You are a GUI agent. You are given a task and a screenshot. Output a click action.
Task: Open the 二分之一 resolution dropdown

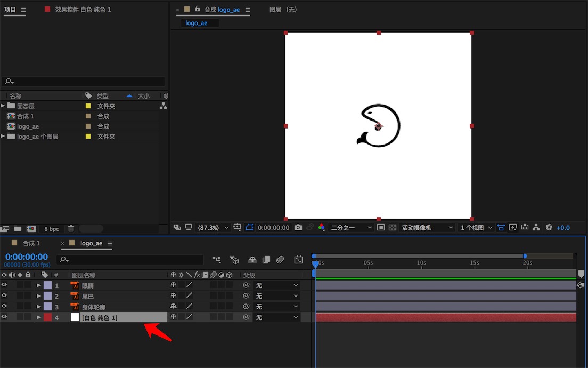(352, 228)
